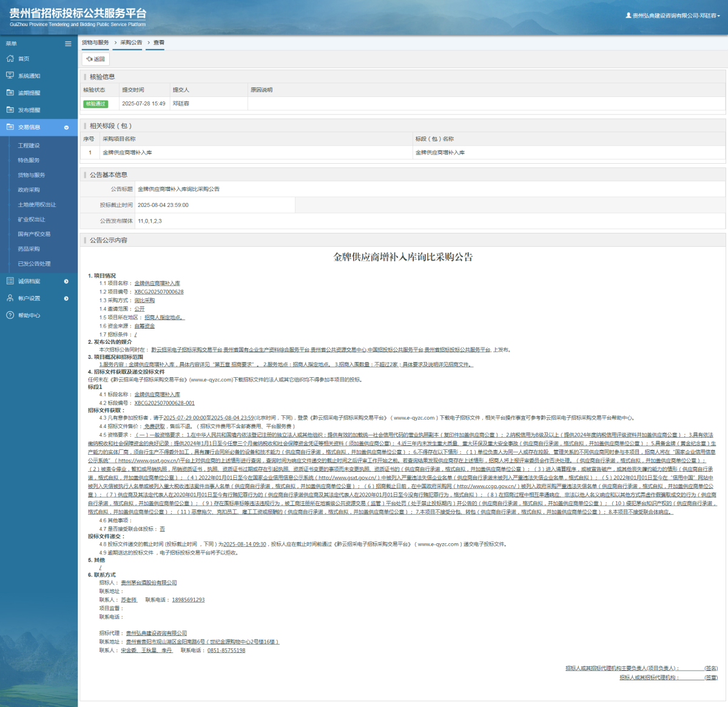Viewport: 728px width, 707px height.
Task: Collapse the 交易信息 menu section
Action: (x=66, y=127)
